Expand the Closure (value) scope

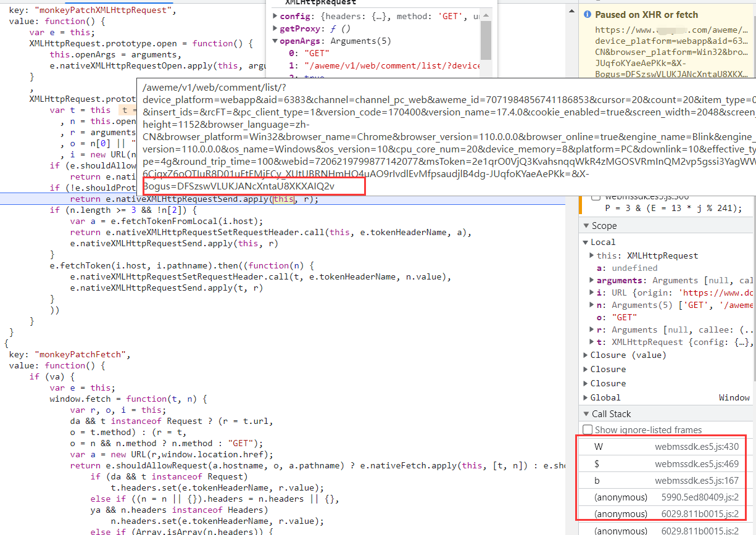pos(586,355)
